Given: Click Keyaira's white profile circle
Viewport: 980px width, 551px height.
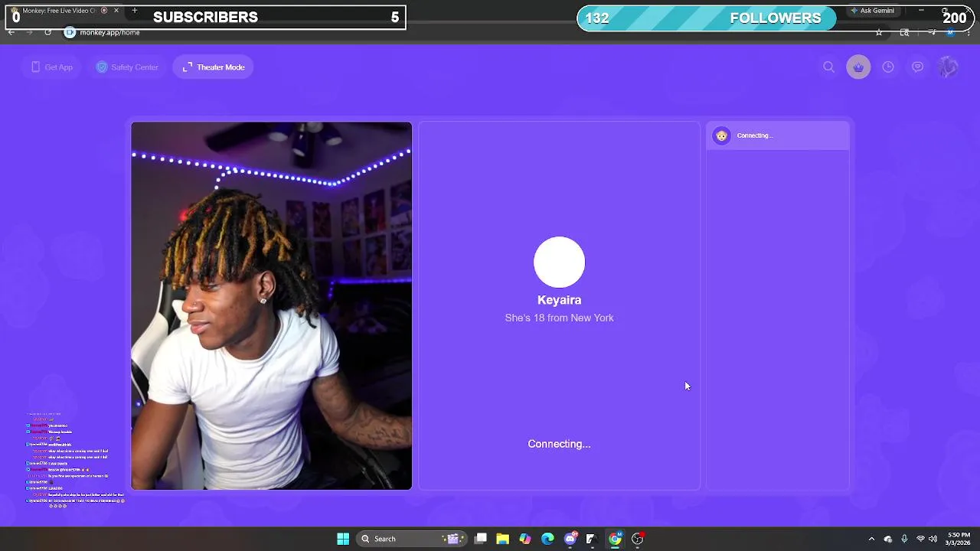Looking at the screenshot, I should tap(559, 262).
